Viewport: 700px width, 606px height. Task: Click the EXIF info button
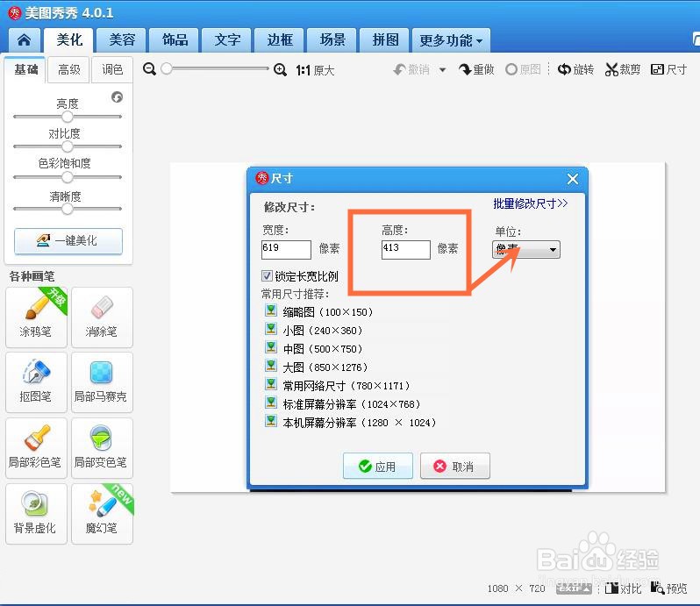(574, 588)
